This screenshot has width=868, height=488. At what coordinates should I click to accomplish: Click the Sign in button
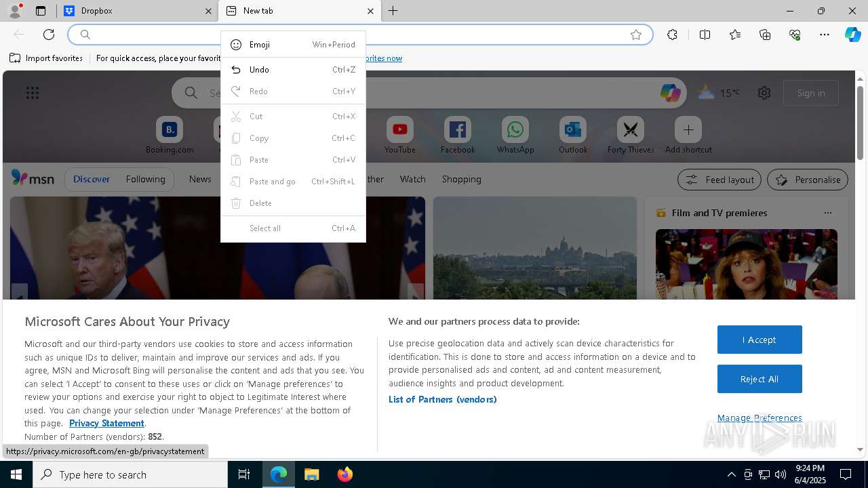[x=811, y=93]
